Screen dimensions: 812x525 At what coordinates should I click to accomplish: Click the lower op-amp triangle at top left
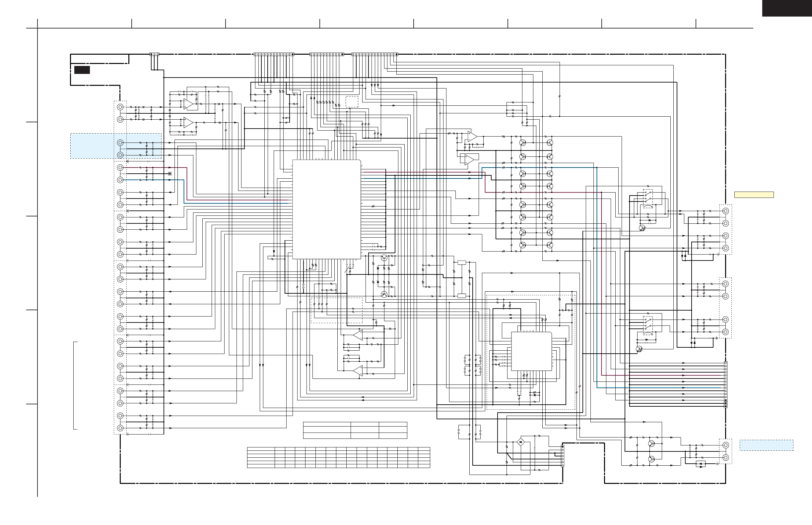[188, 122]
